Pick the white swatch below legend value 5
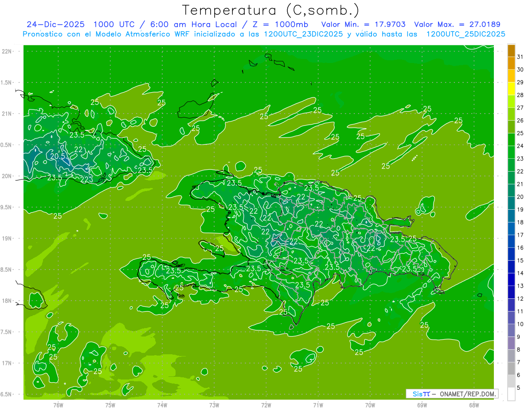 [511, 394]
